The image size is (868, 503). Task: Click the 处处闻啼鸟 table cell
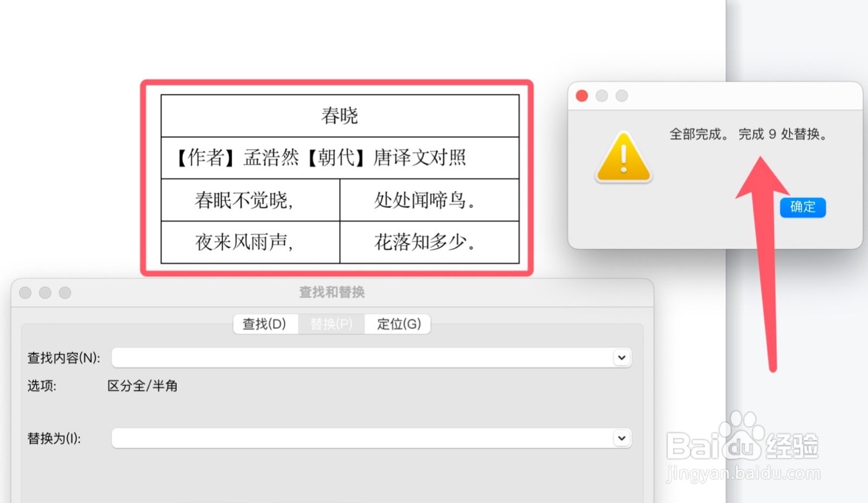point(430,200)
